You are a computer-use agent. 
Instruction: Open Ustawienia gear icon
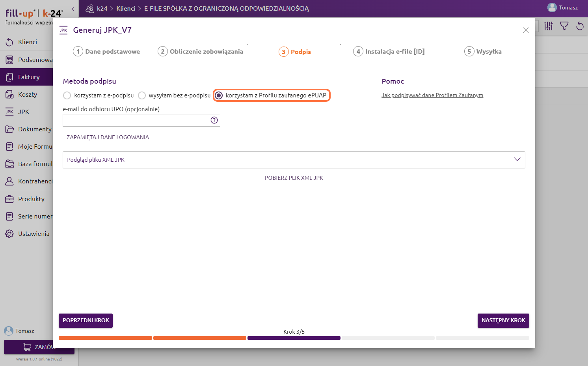click(9, 234)
